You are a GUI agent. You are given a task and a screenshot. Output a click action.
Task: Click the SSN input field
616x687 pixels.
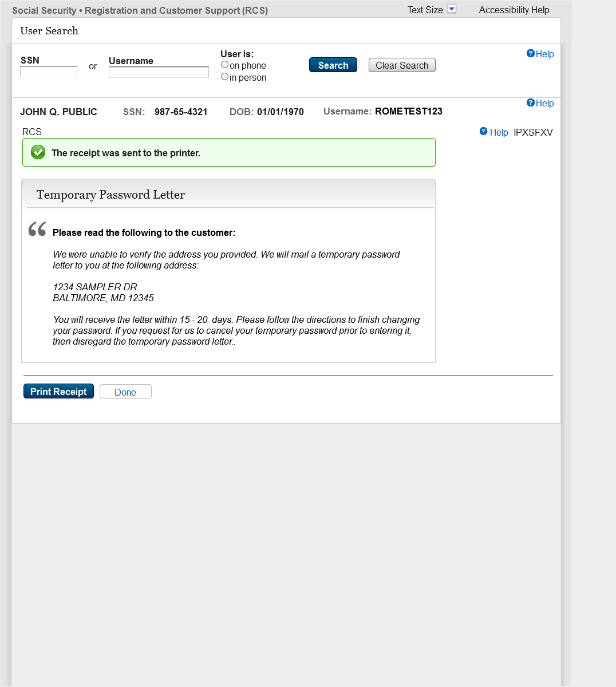coord(49,72)
